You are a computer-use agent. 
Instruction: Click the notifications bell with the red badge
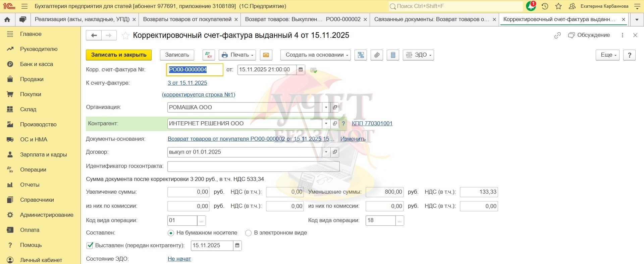pyautogui.click(x=531, y=6)
